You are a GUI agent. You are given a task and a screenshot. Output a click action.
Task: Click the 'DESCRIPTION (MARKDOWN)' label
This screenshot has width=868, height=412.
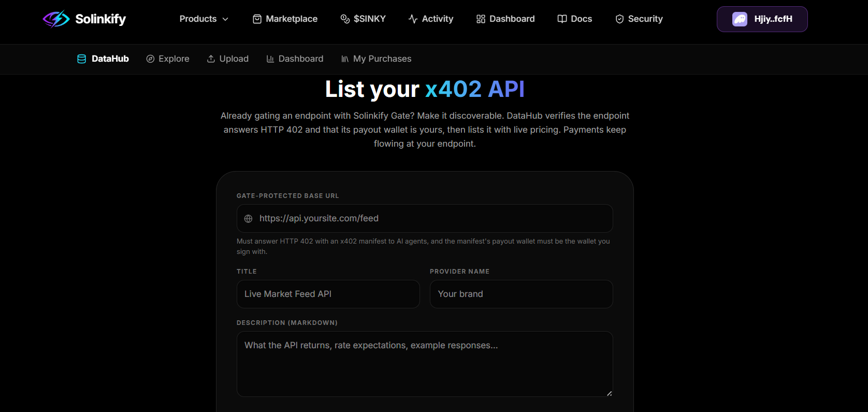coord(287,323)
